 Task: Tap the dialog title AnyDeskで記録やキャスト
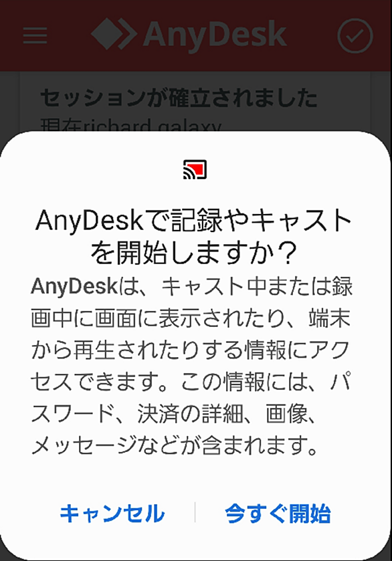(194, 221)
